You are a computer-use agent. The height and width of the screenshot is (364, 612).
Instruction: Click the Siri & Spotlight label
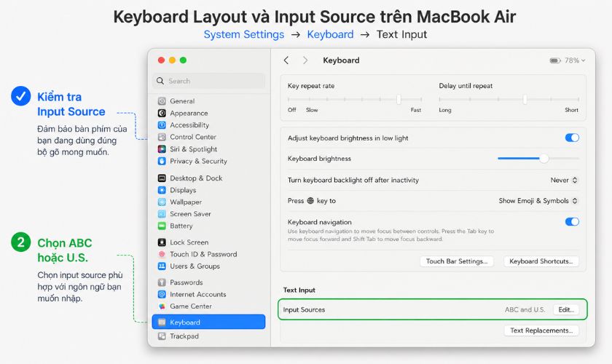(194, 149)
